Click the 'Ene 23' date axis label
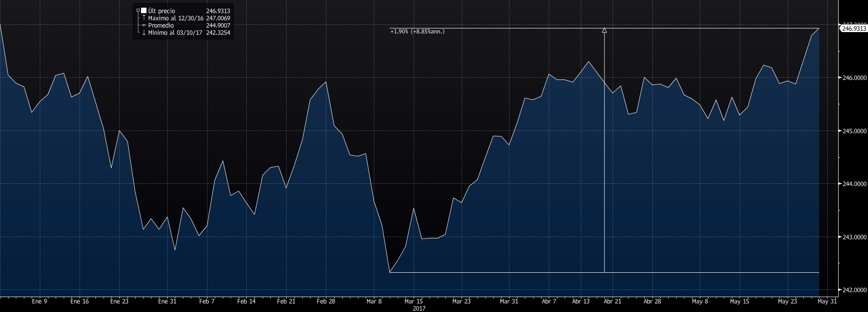Viewport: 868px width, 312px height. [x=119, y=302]
